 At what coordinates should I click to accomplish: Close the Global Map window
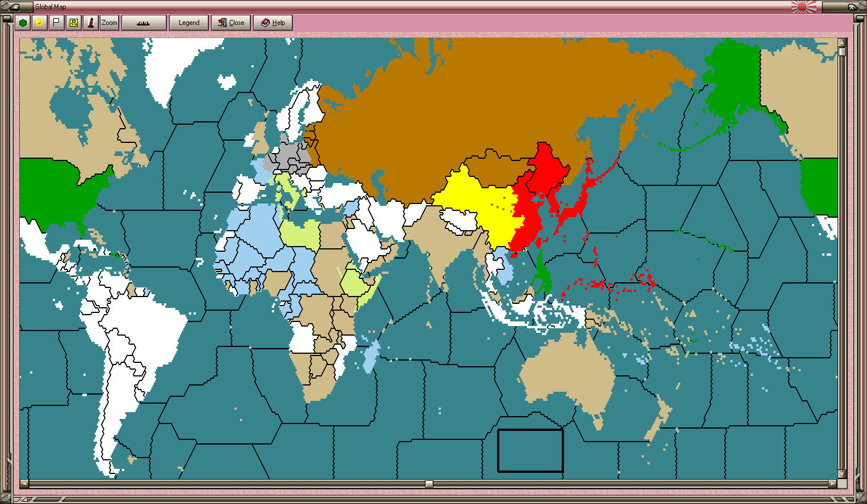[231, 23]
